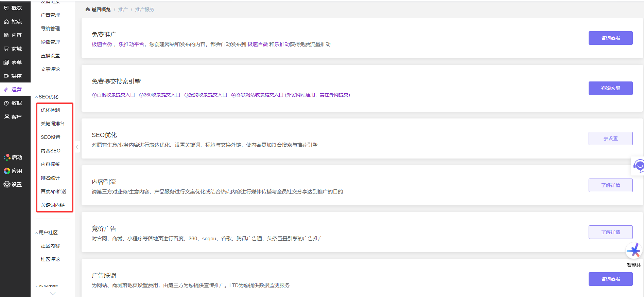
Task: Open 社区内容 under 用户社区
Action: (x=50, y=246)
